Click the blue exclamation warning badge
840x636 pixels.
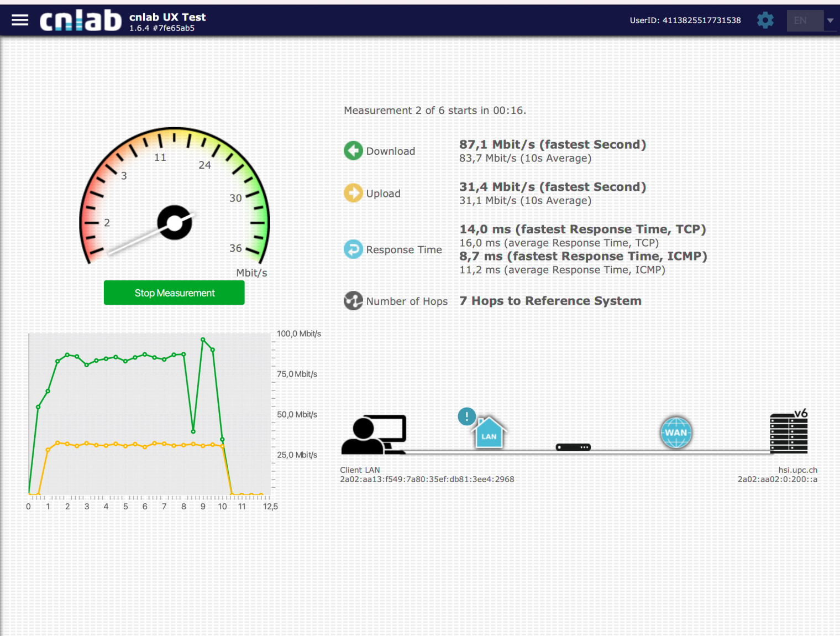click(467, 416)
